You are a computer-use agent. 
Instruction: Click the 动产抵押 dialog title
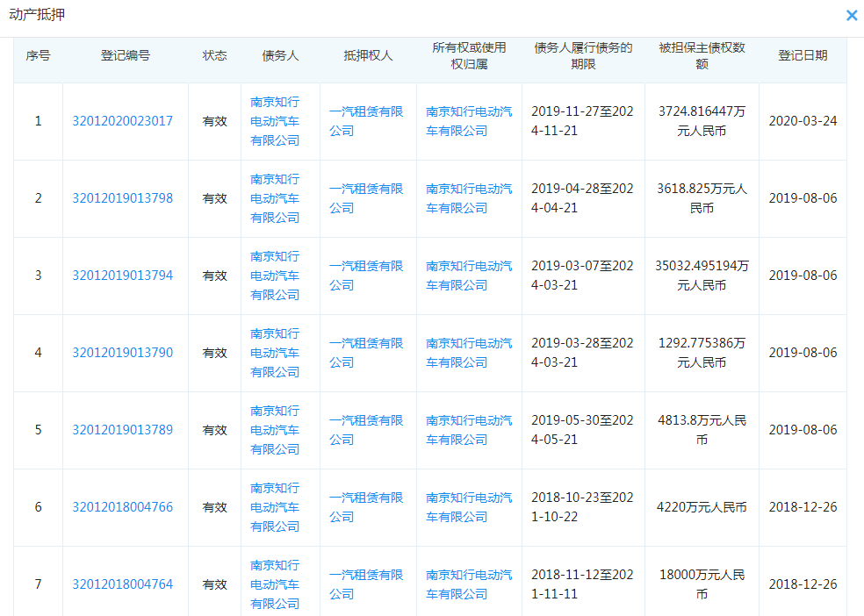click(37, 14)
